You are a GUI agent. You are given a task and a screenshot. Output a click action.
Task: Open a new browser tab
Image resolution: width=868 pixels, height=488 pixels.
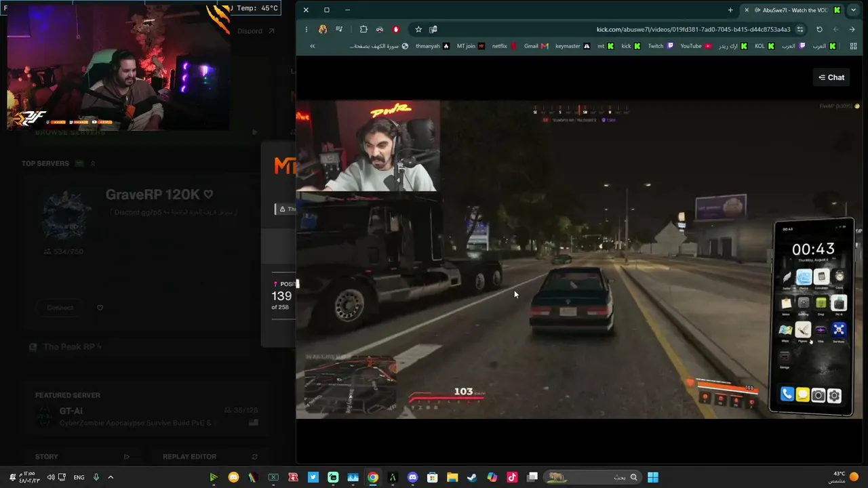[730, 10]
